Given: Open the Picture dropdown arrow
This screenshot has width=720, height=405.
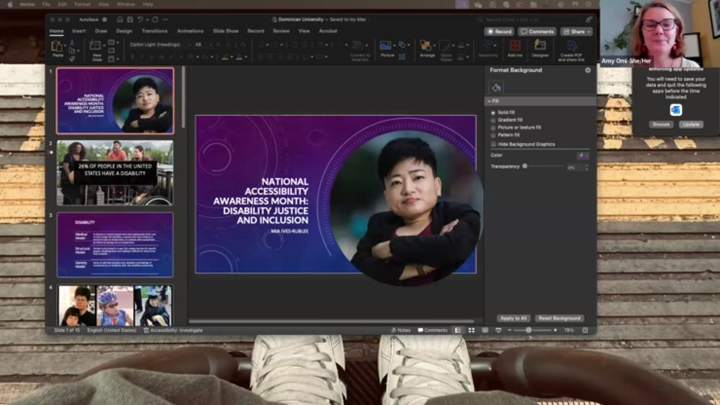Looking at the screenshot, I should pos(394,45).
